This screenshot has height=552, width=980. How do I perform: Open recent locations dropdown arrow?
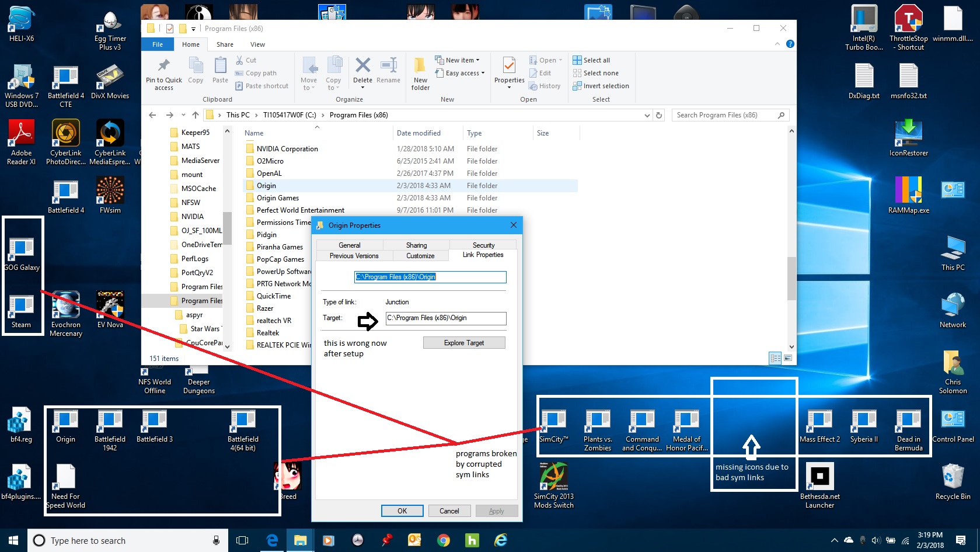click(x=183, y=115)
